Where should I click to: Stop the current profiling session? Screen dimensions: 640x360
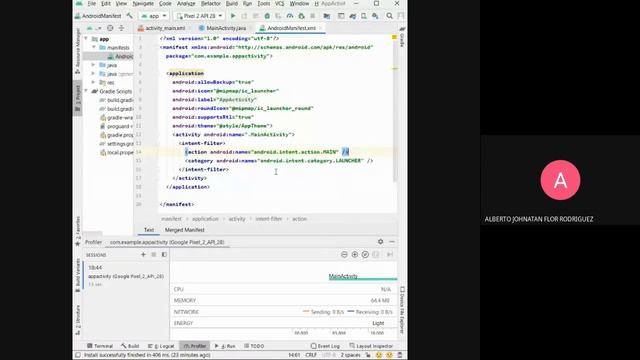[x=154, y=255]
